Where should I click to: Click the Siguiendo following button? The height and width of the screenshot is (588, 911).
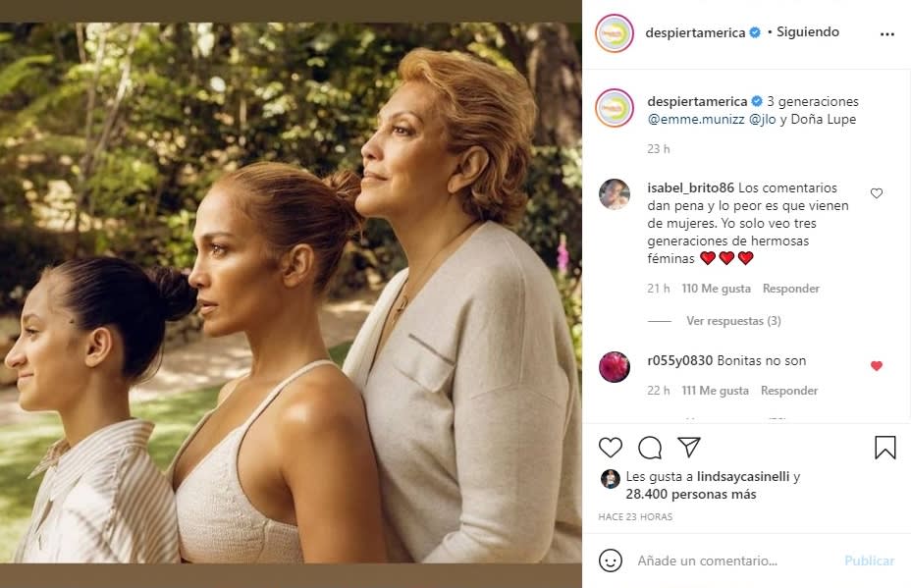click(x=808, y=32)
